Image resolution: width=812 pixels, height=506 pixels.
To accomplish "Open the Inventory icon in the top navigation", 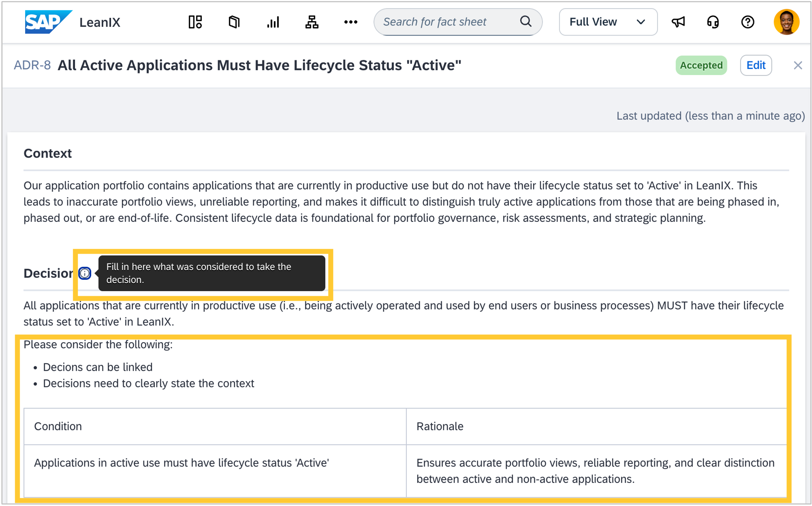I will (x=234, y=22).
